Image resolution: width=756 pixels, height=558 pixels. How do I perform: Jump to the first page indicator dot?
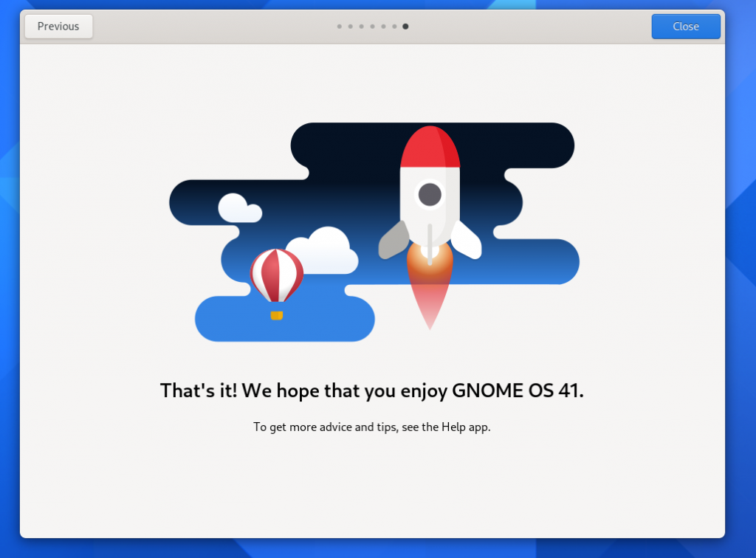tap(340, 27)
